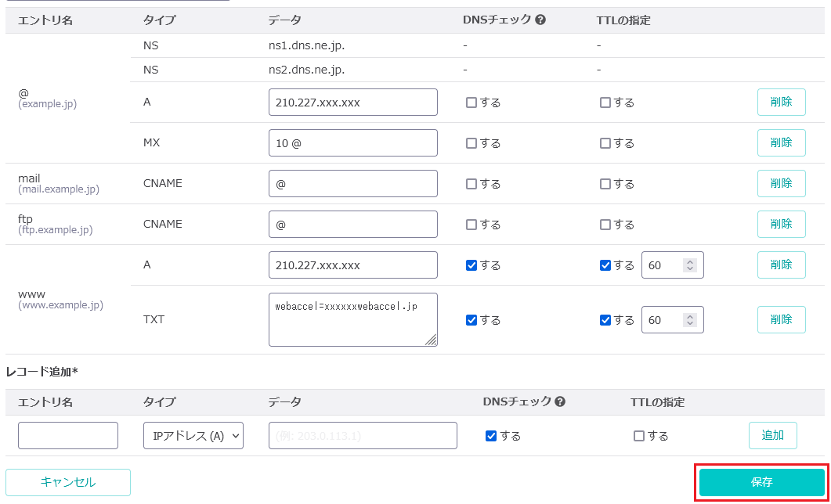Screen dimensions: 831x504
Task: Click the @ A record data field
Action: [x=353, y=103]
